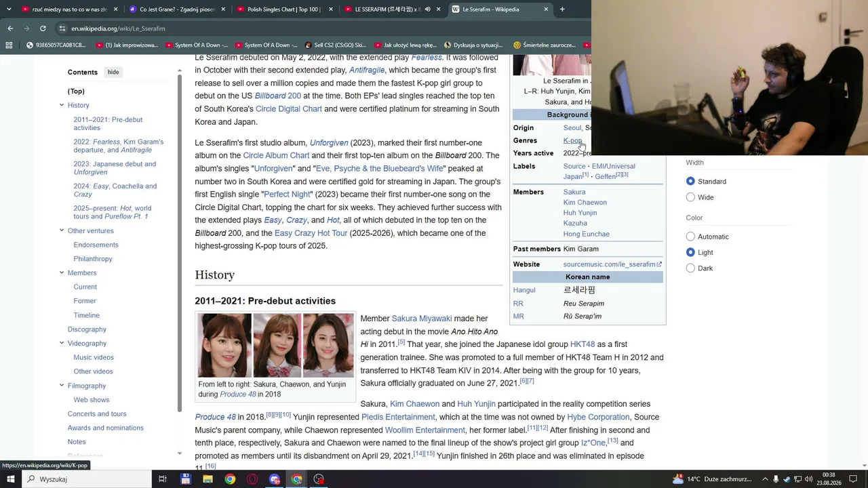Show hidden system tray icons
Image resolution: width=868 pixels, height=488 pixels.
(x=764, y=479)
